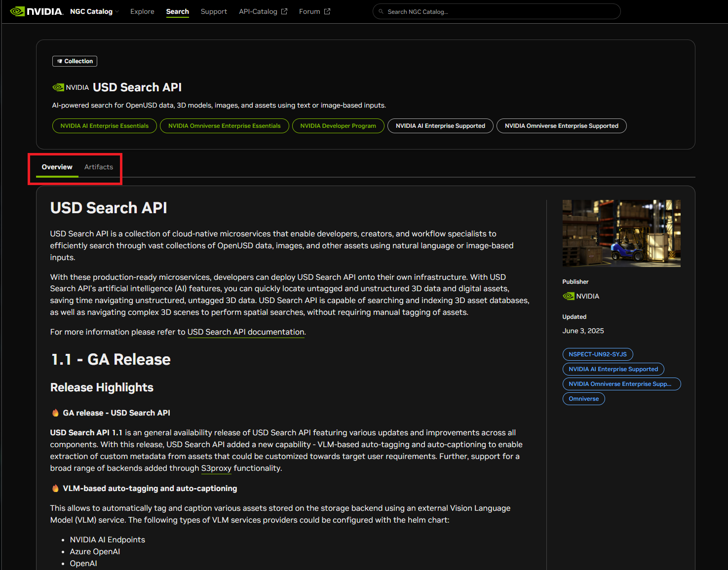Open the Forum external link
This screenshot has width=728, height=570.
pyautogui.click(x=314, y=11)
